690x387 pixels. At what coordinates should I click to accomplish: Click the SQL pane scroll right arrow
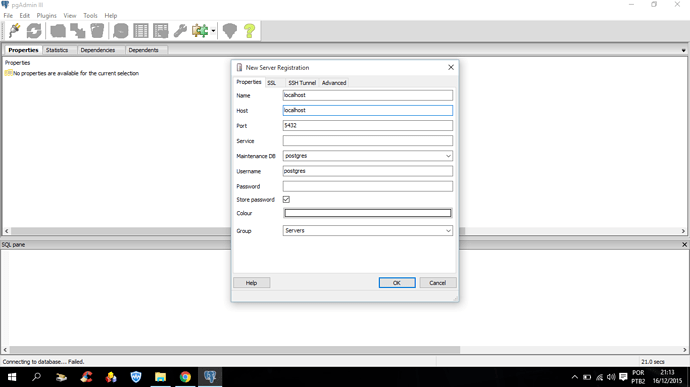tap(684, 350)
